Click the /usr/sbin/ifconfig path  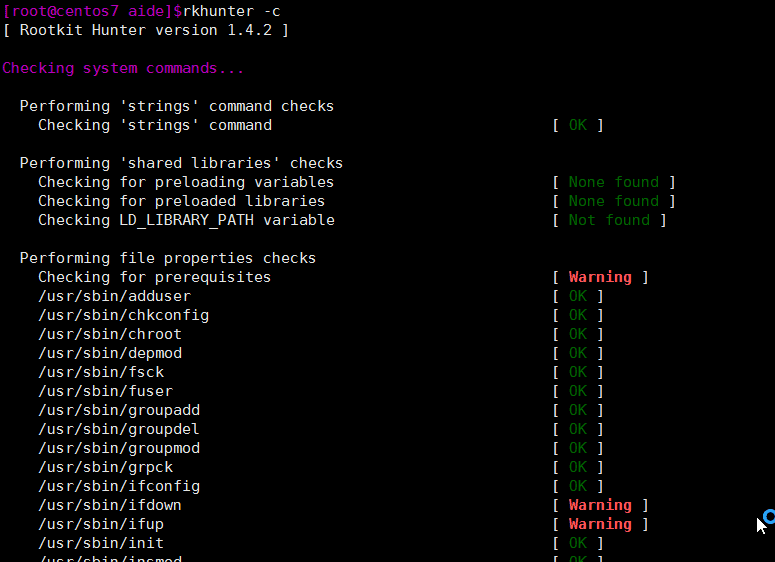coord(119,486)
